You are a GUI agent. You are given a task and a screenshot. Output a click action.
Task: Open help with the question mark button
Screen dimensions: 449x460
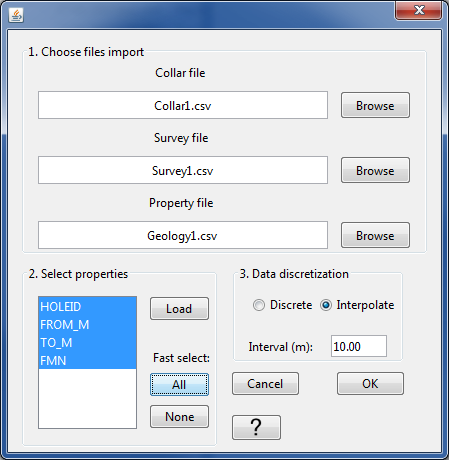click(x=256, y=427)
